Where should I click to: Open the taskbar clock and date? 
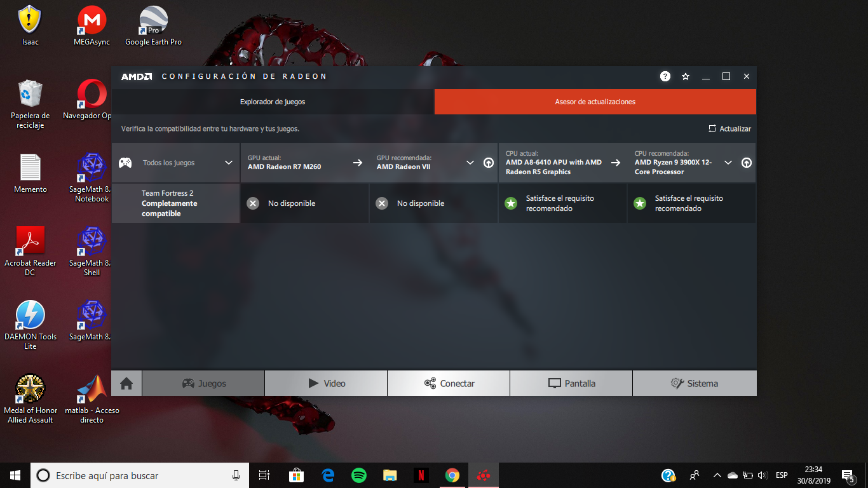pos(813,475)
